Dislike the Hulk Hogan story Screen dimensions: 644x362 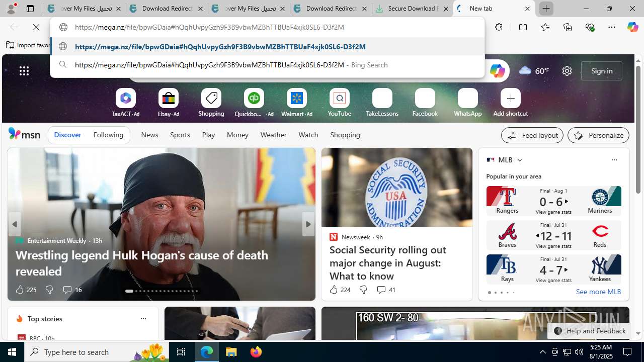tap(49, 290)
